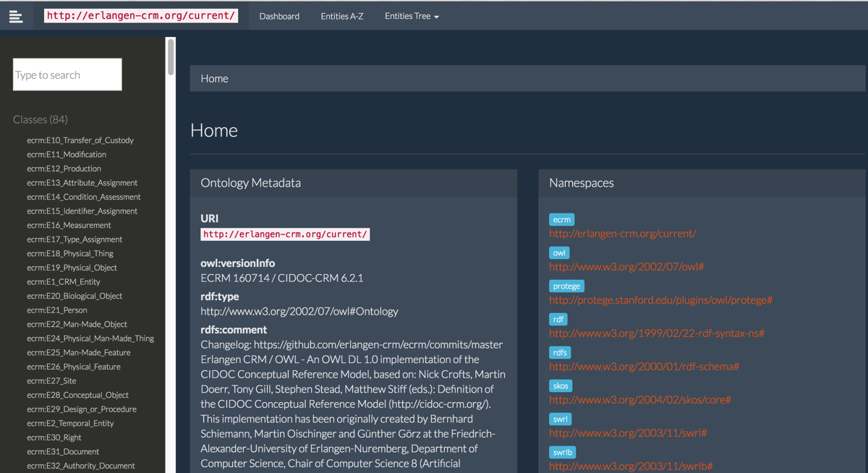Screen dimensions: 868x473
Task: Go to Entities A-Z page
Action: (342, 16)
